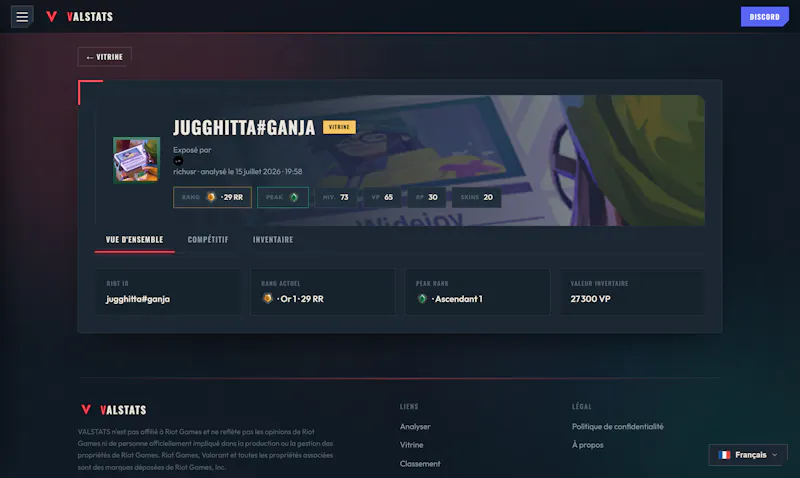This screenshot has width=800, height=478.
Task: Click the Peak badge
Action: [x=283, y=197]
